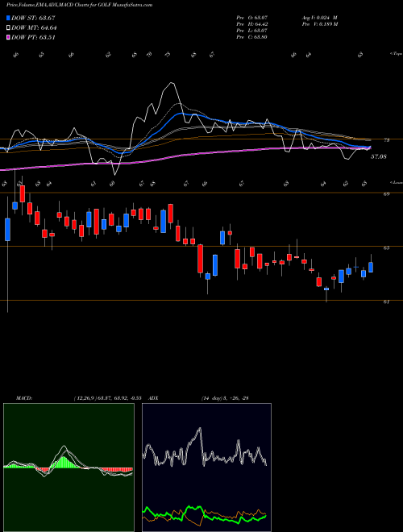Image resolution: width=403 pixels, height=532 pixels.
Task: Click the 65 price axis label
Action: (x=386, y=247)
